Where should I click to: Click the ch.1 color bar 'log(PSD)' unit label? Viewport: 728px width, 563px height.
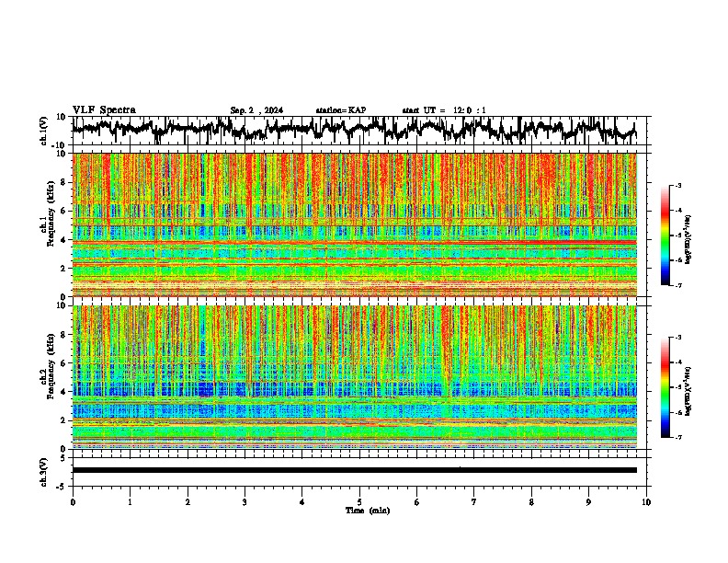(x=688, y=239)
